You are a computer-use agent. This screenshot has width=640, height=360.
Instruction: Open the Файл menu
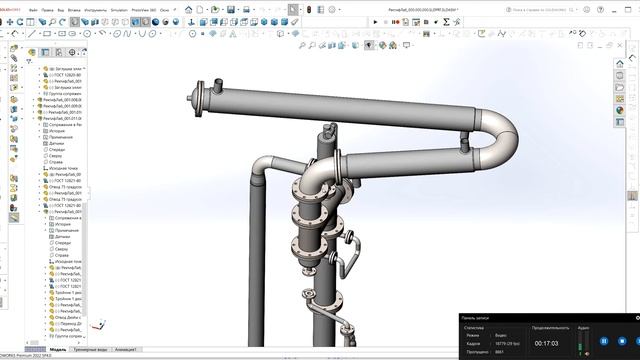point(33,10)
